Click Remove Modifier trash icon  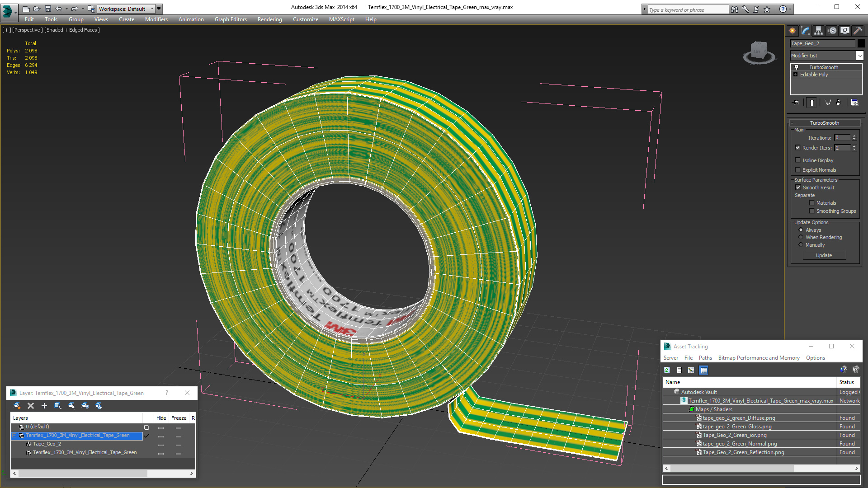pyautogui.click(x=839, y=103)
